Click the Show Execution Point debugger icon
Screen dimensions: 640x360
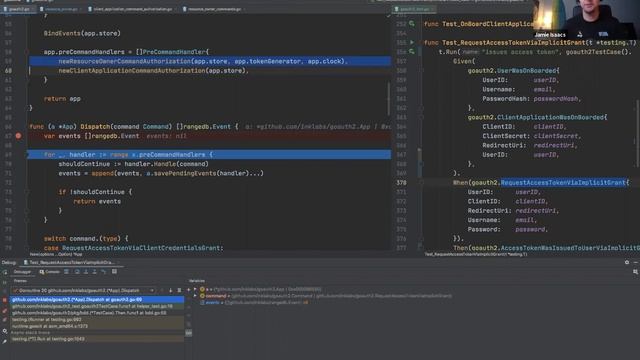coord(67,272)
